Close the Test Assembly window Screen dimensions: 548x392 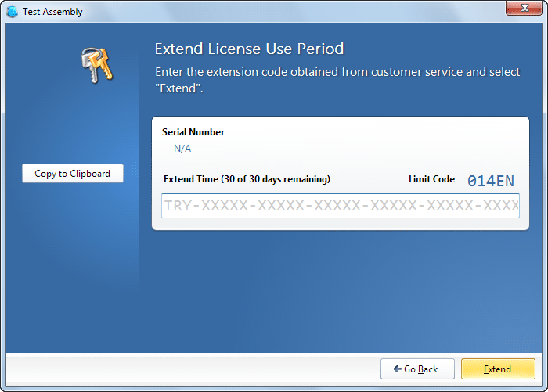(x=524, y=8)
